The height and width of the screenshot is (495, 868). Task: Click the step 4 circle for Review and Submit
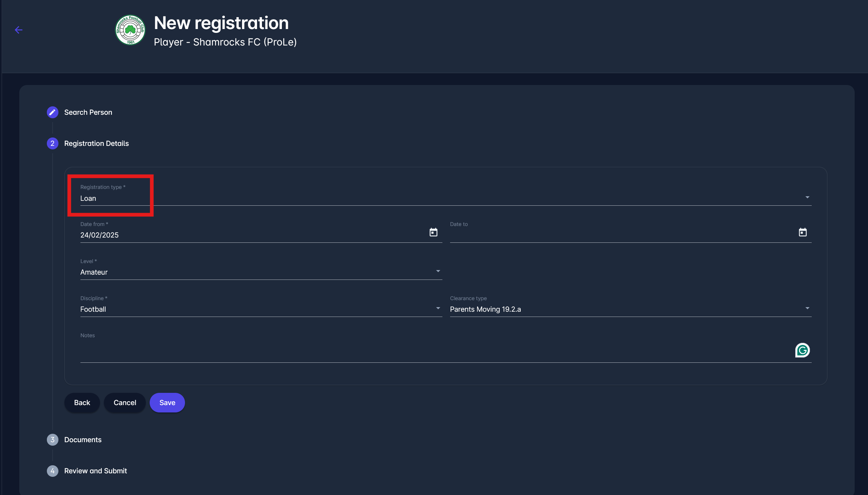(52, 471)
